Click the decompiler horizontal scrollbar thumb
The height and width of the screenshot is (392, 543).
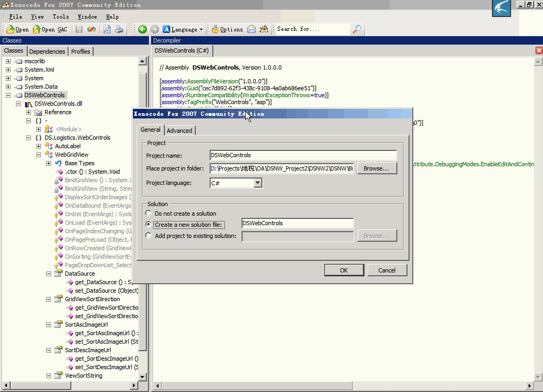257,386
